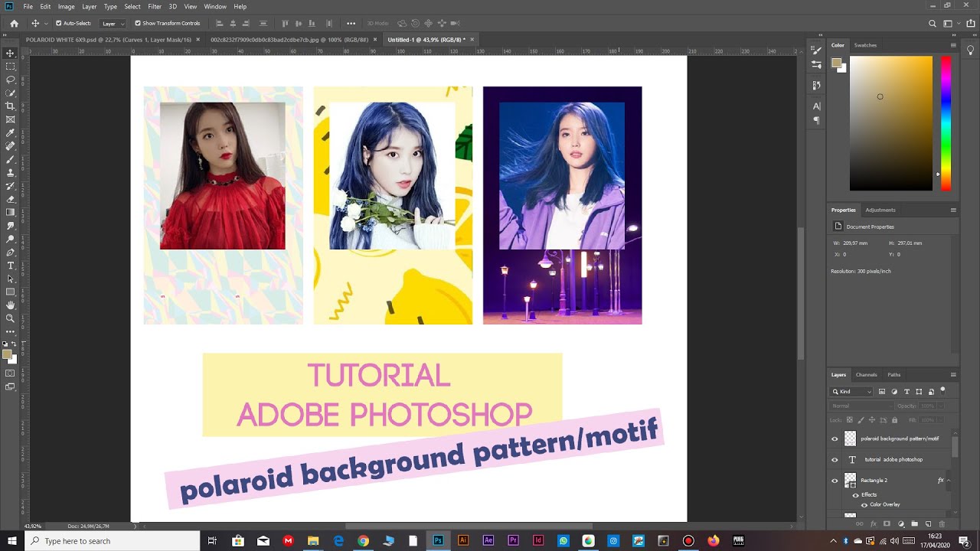Click the zoom percentage field at bottom left
The height and width of the screenshot is (551, 980).
[x=33, y=526]
